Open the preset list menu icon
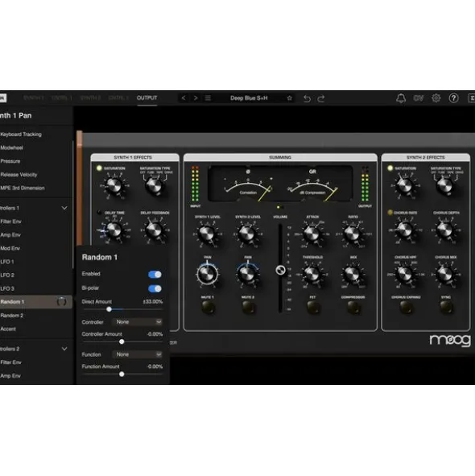The width and height of the screenshot is (475, 476). [208, 98]
